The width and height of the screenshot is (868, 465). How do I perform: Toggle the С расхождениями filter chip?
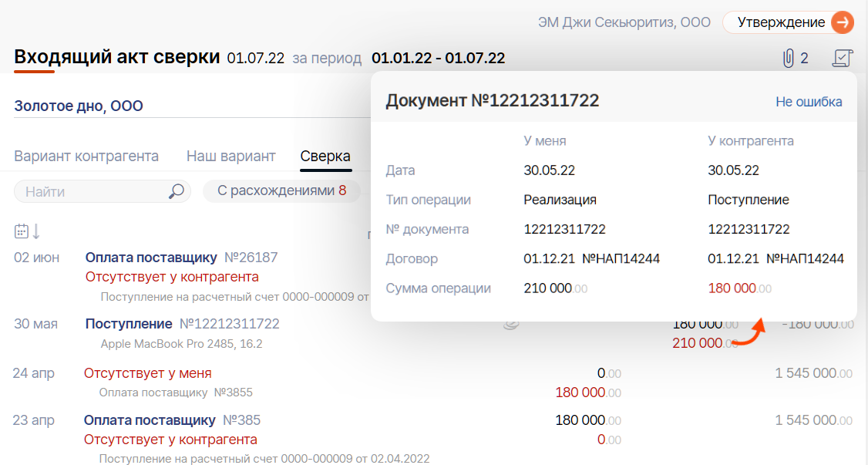(281, 191)
